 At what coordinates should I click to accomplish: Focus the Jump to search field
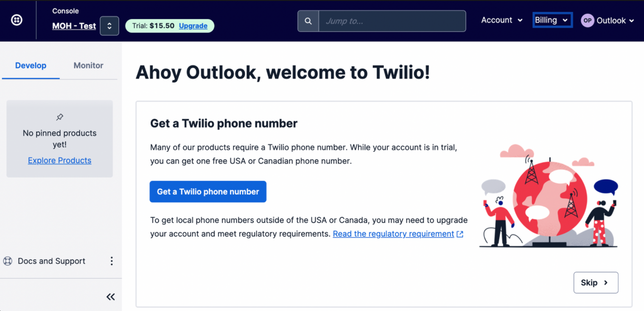(x=392, y=21)
